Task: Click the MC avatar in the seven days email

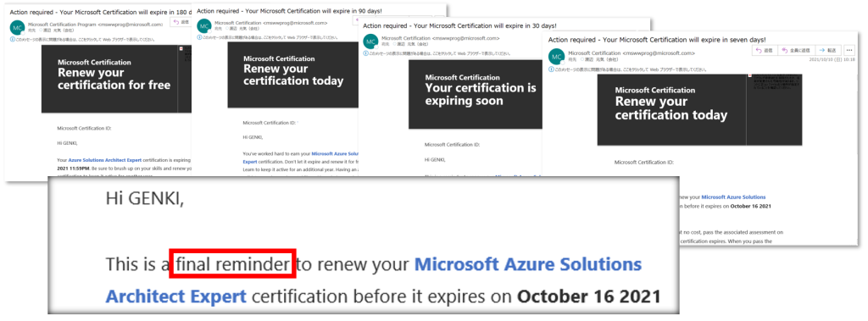Action: pyautogui.click(x=556, y=57)
